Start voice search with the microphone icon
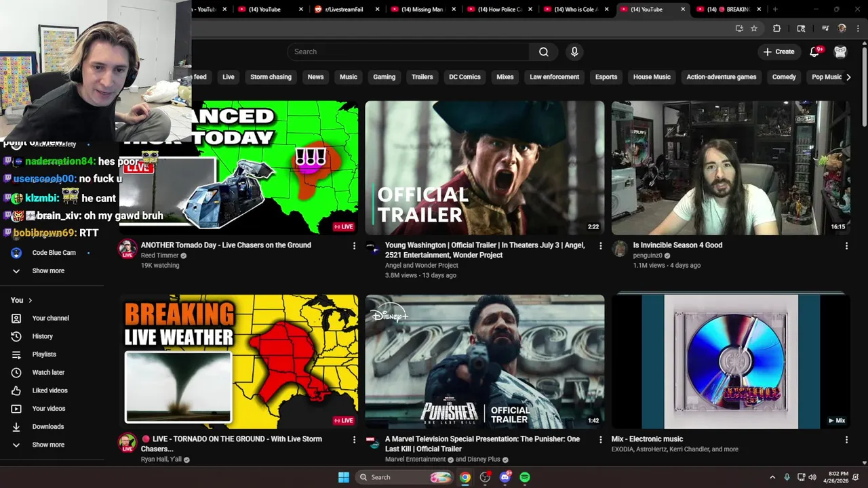868x488 pixels. click(x=574, y=52)
